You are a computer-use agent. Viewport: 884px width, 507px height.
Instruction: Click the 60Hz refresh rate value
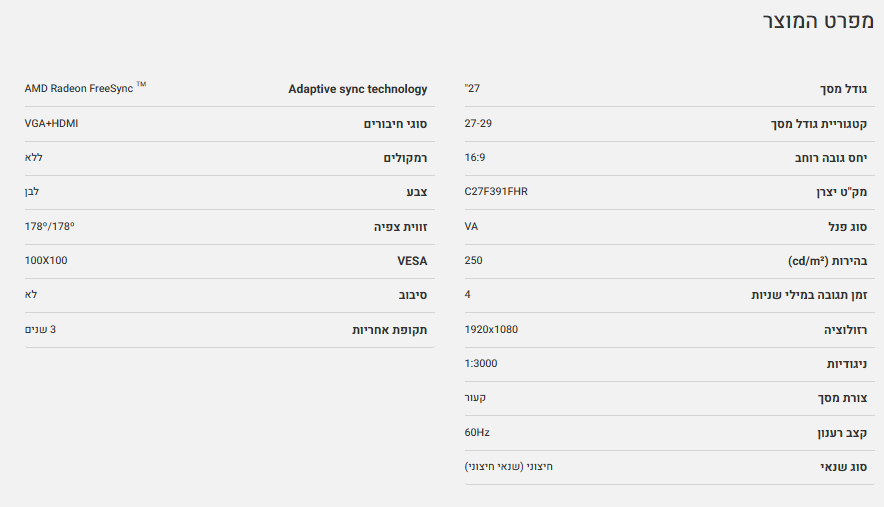point(477,432)
